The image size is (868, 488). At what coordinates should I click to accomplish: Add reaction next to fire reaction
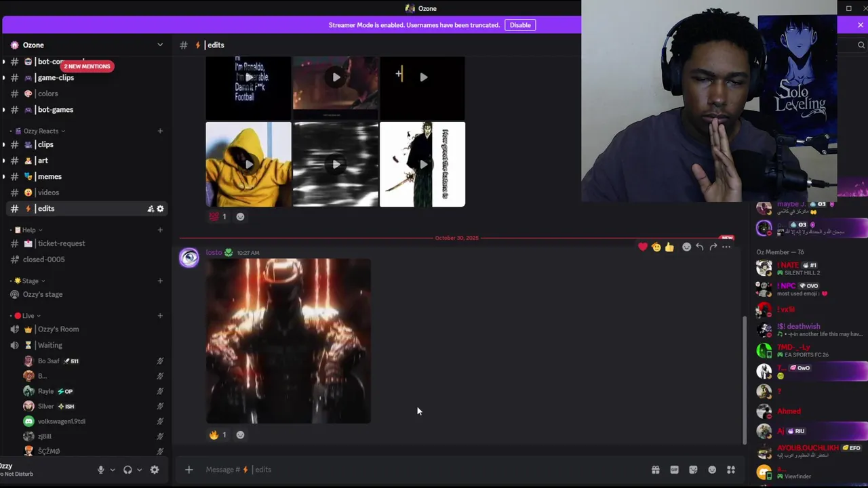pos(240,435)
